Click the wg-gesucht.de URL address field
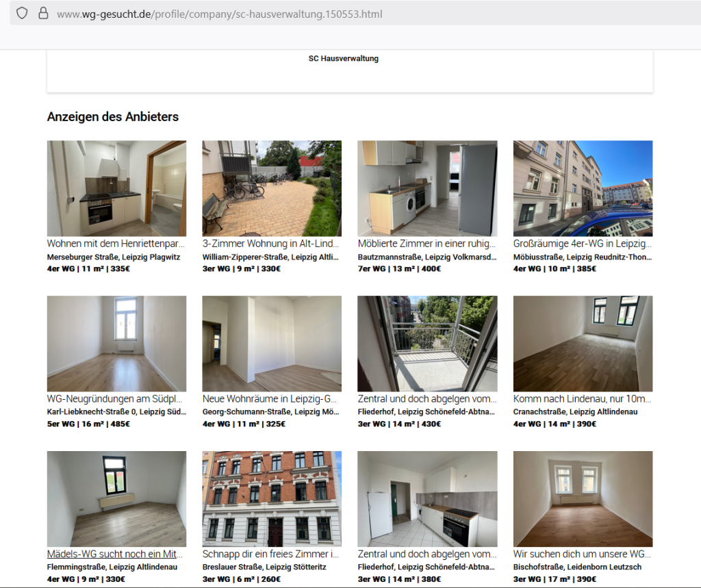This screenshot has height=588, width=701. (x=219, y=14)
